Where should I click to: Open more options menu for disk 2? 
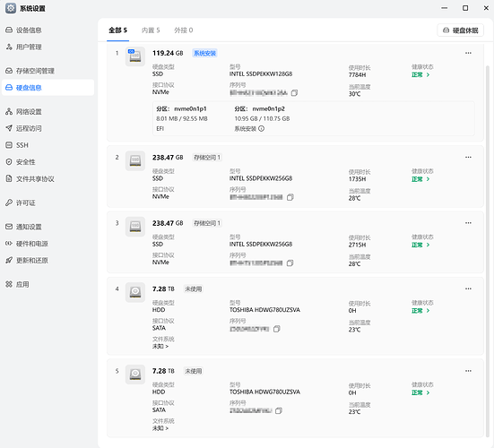468,157
